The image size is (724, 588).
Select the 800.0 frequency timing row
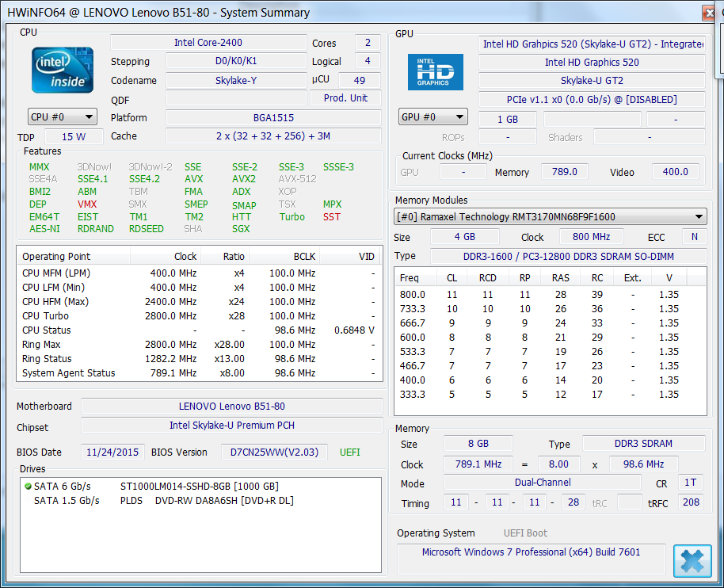point(550,295)
